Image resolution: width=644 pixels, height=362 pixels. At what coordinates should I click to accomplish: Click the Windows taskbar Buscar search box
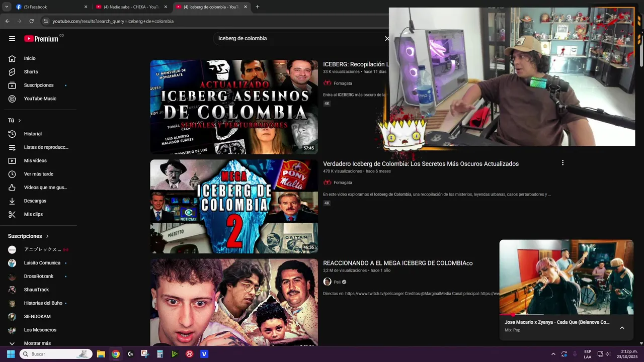coord(56,354)
